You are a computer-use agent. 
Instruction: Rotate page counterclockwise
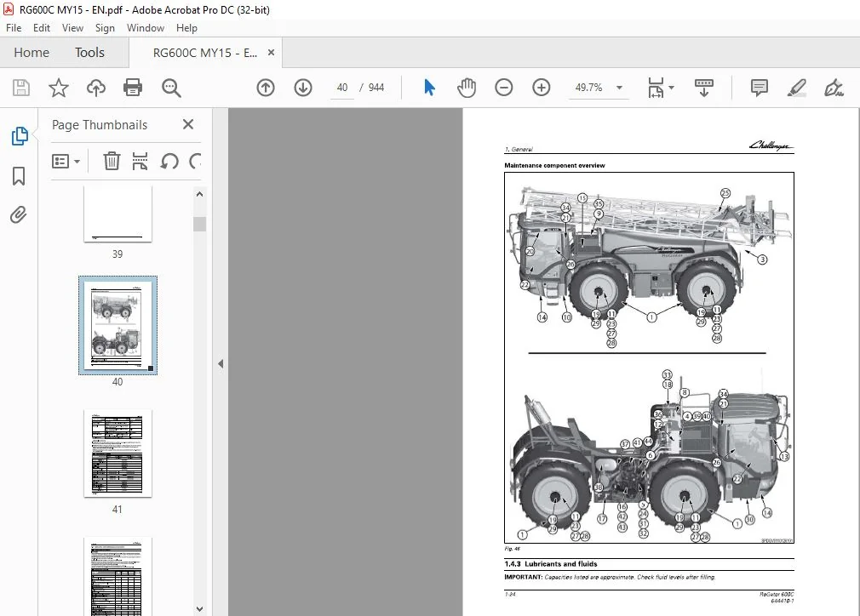click(x=169, y=161)
